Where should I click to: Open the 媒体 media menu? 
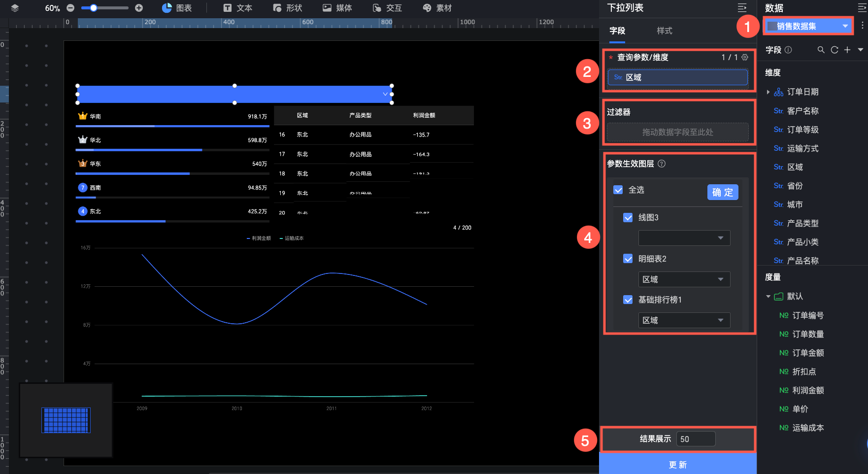337,8
